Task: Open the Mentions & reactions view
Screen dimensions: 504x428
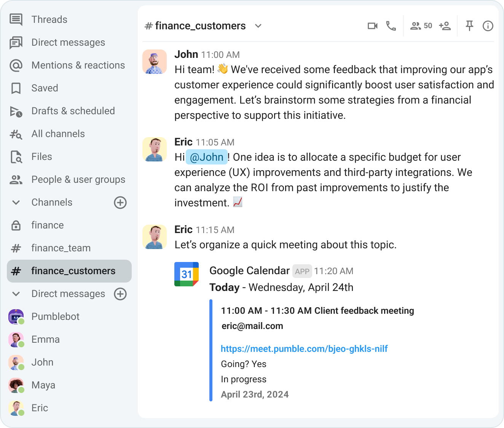Action: click(78, 65)
